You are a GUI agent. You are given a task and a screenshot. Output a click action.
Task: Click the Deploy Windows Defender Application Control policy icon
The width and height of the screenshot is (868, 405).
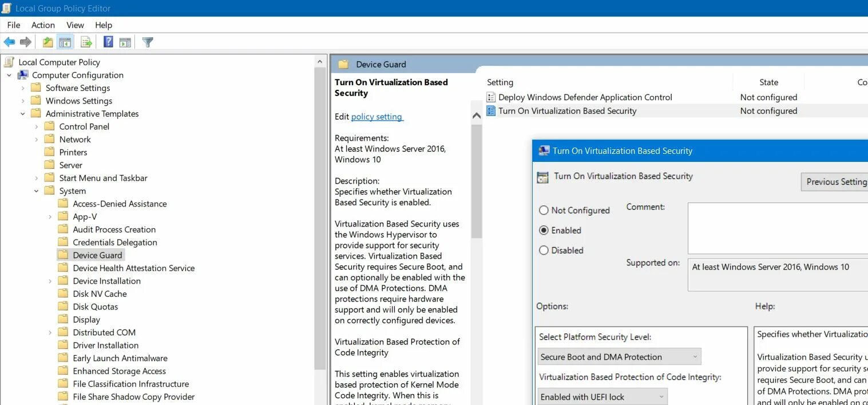point(491,97)
